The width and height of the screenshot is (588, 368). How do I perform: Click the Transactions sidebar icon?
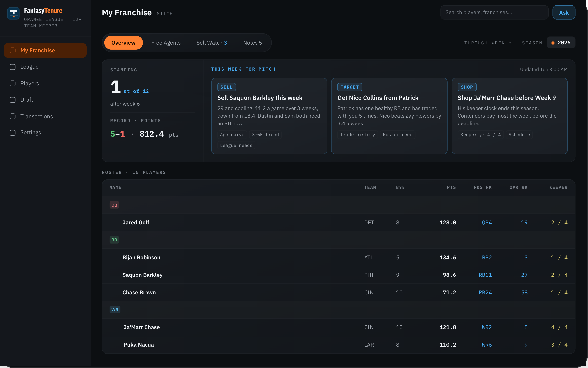point(13,116)
